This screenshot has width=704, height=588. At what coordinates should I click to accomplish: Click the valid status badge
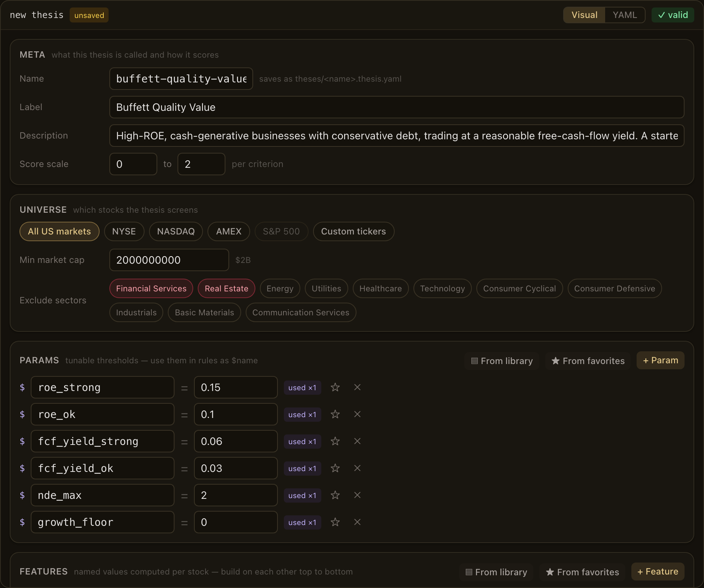[673, 15]
